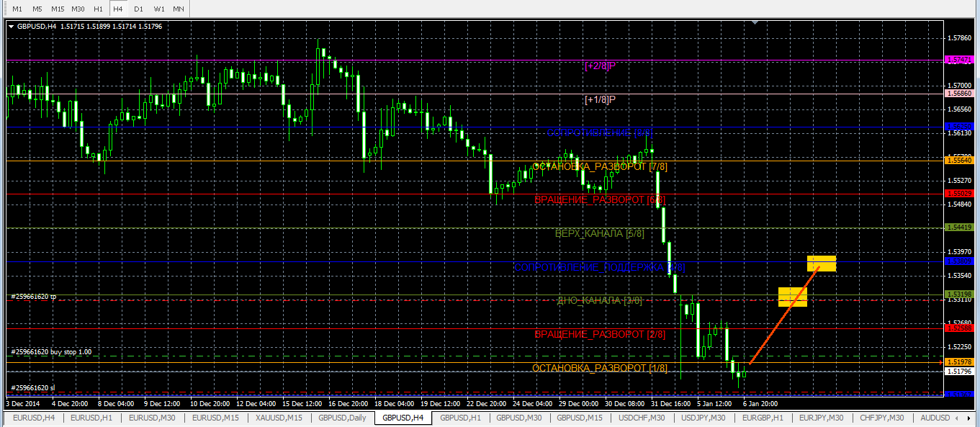Click the current price 1.51796 label
Image resolution: width=980 pixels, height=427 pixels.
958,372
